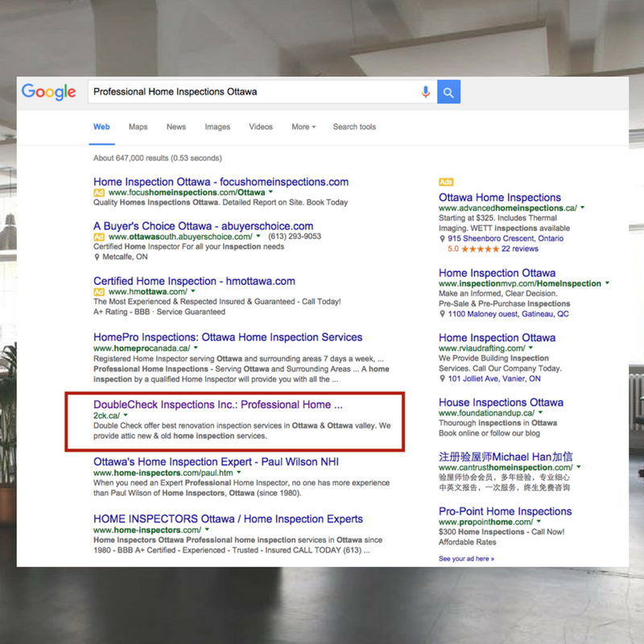Click the microphone voice search icon
This screenshot has height=644, width=644.
pos(425,92)
